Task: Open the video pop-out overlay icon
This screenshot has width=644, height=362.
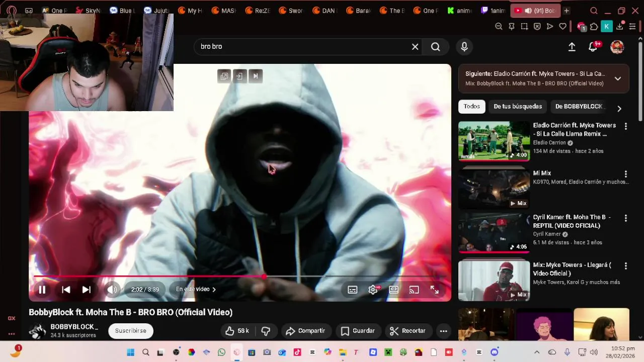Action: [224, 76]
